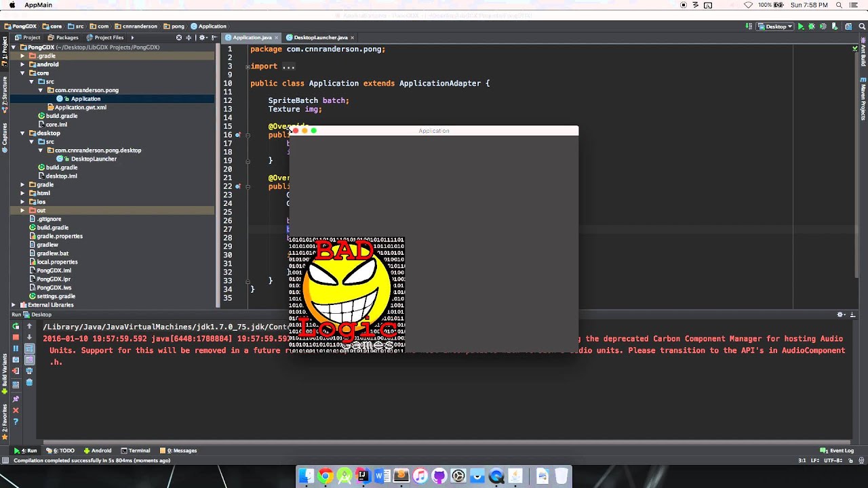The image size is (868, 488).
Task: Switch to DesktopLauncher.java editor tab
Action: click(x=320, y=37)
